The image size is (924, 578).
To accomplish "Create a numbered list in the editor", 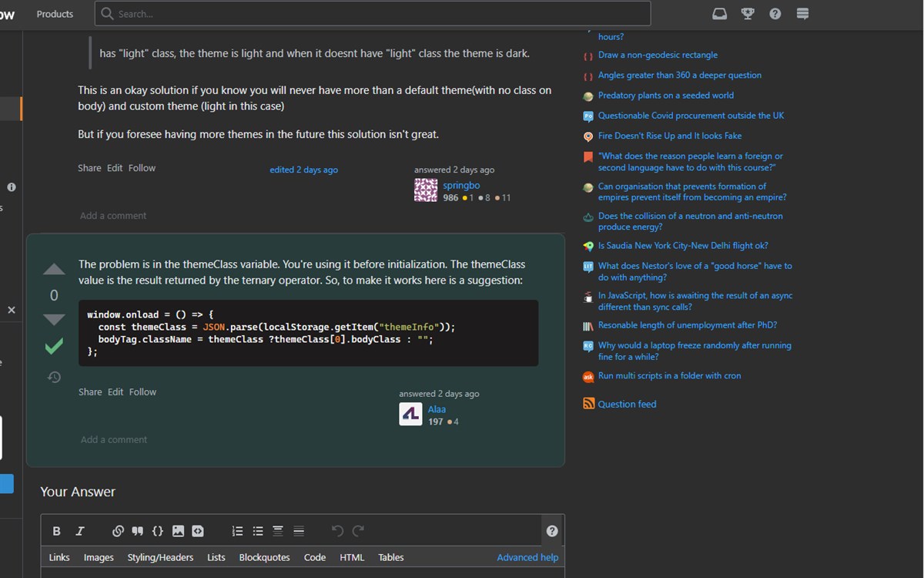I will (x=237, y=530).
